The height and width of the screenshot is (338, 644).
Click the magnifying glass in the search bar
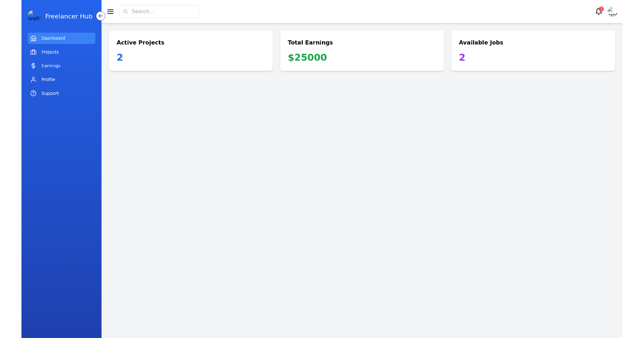pos(126,11)
